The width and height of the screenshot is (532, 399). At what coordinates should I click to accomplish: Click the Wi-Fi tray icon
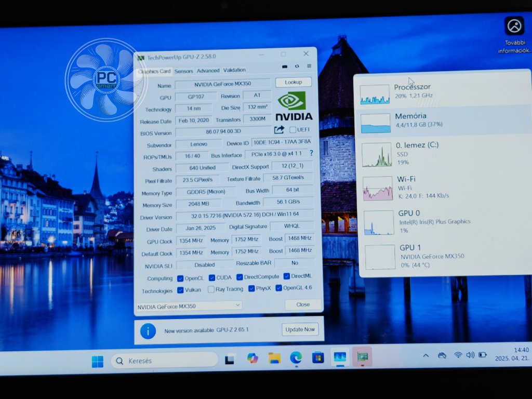click(x=458, y=355)
